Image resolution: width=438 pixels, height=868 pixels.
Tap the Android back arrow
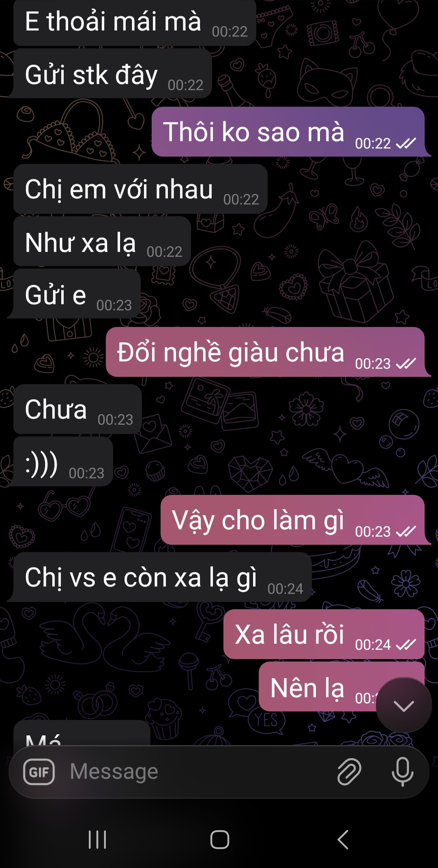[x=343, y=839]
